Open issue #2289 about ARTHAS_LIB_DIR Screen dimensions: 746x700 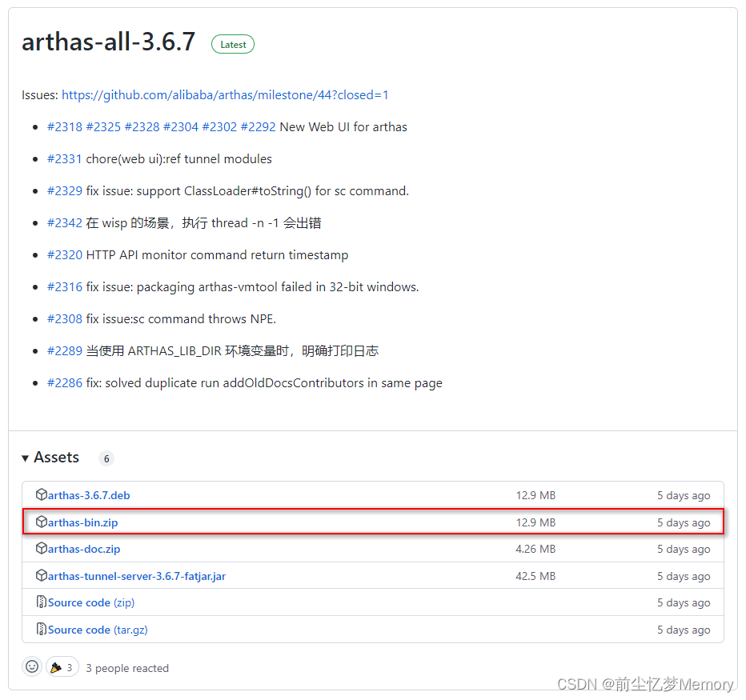pyautogui.click(x=65, y=351)
